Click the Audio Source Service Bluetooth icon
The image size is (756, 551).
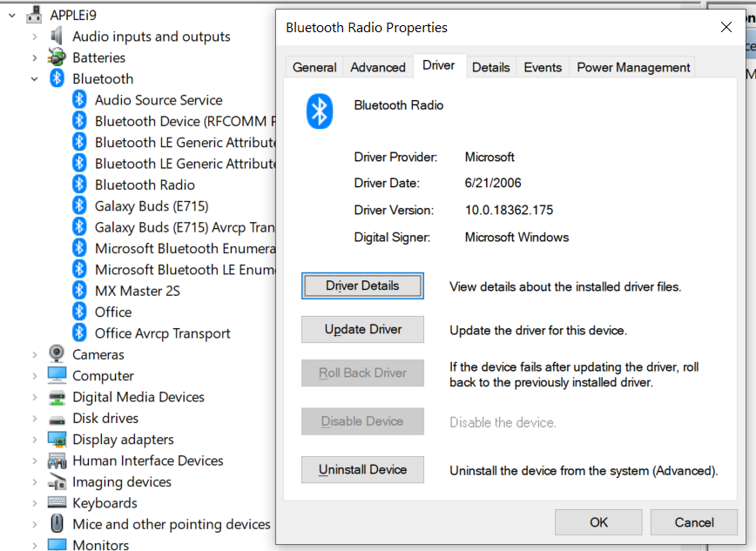tap(79, 99)
